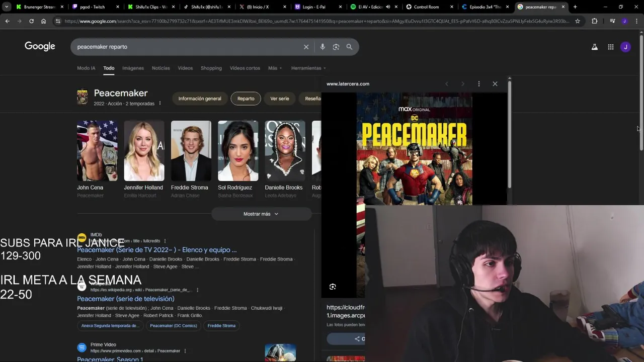The image size is (644, 362).
Task: Go to the Google logo homepage
Action: point(40,46)
